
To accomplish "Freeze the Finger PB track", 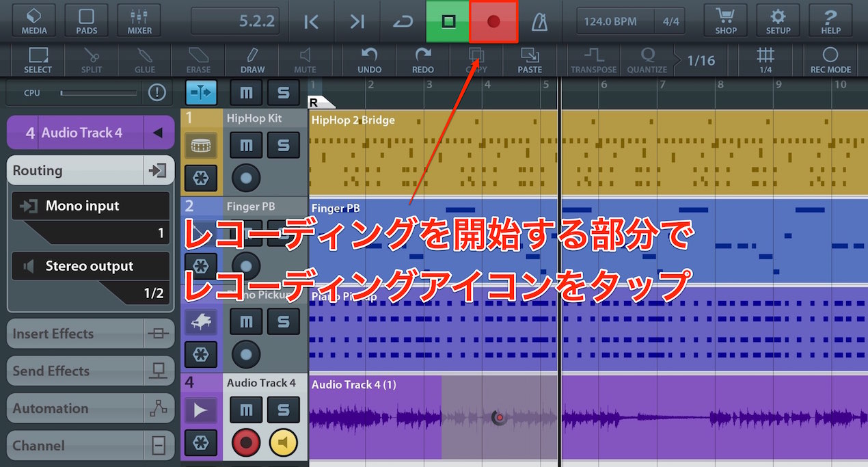I will click(201, 267).
